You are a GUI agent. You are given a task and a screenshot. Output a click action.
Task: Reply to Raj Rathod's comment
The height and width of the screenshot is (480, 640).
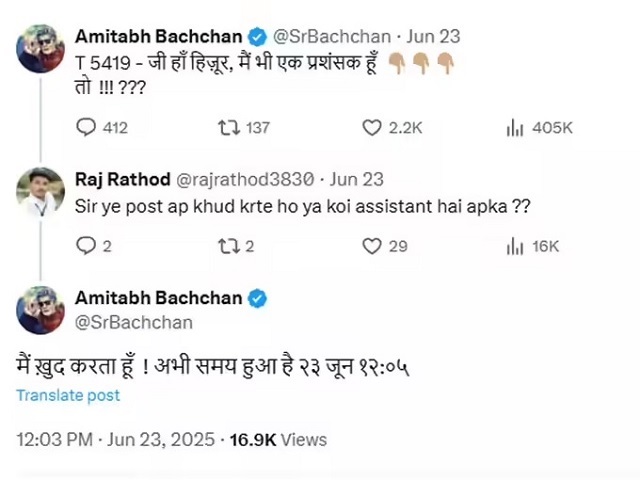[x=87, y=246]
